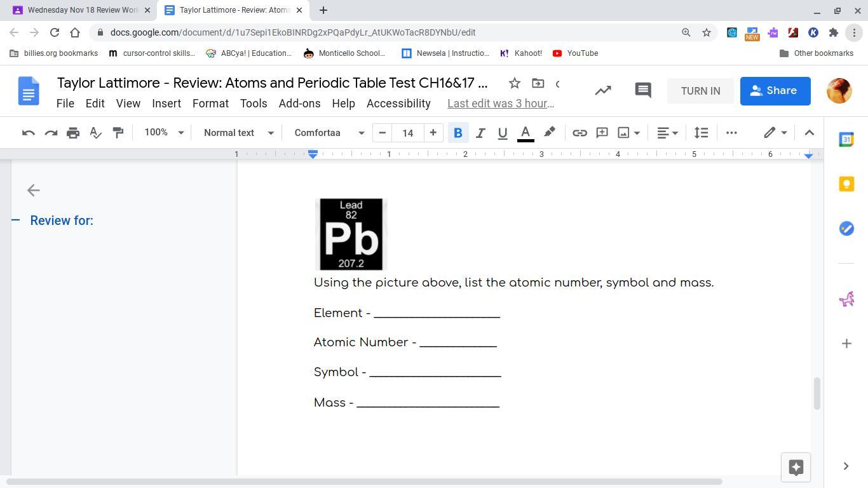Click the line spacing icon
This screenshot has height=488, width=868.
click(x=701, y=133)
